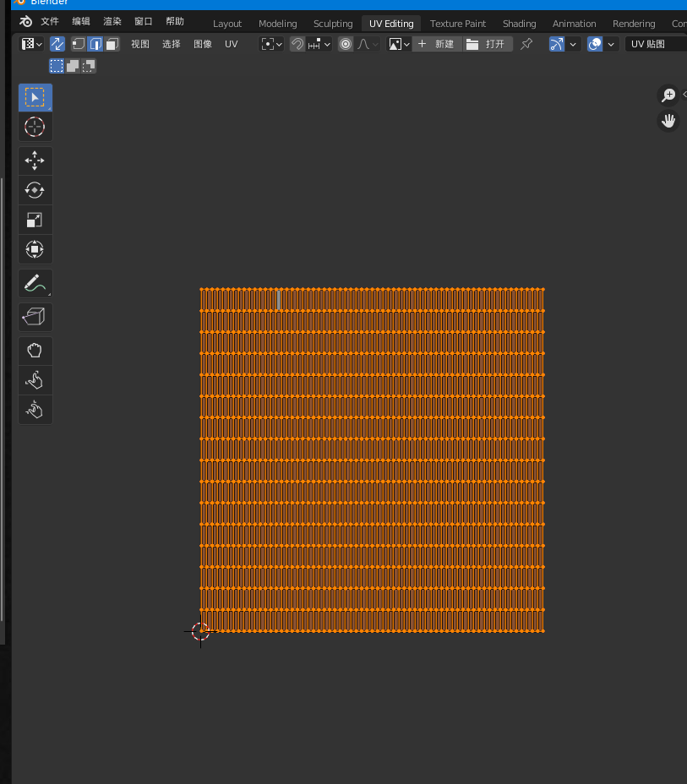
Task: Open the 图像 menu
Action: pyautogui.click(x=203, y=44)
